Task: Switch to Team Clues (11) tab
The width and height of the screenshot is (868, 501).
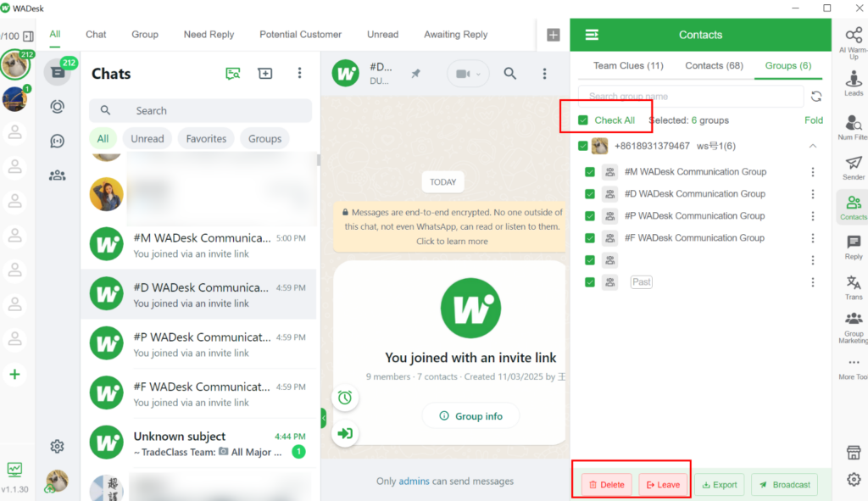Action: [628, 66]
